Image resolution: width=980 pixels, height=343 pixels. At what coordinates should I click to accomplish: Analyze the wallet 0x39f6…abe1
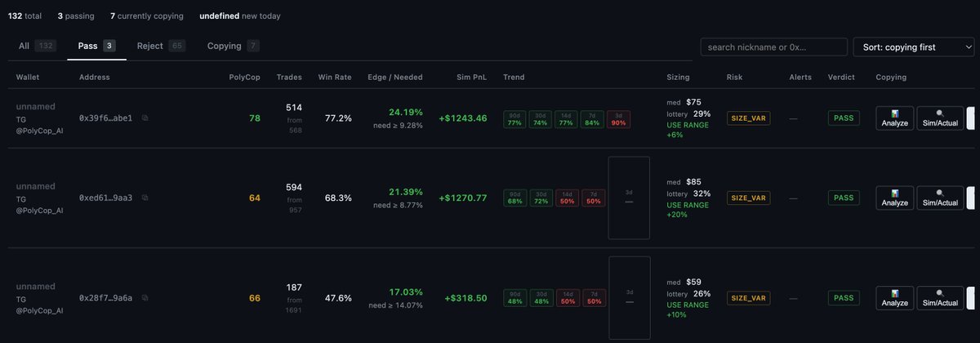(895, 118)
